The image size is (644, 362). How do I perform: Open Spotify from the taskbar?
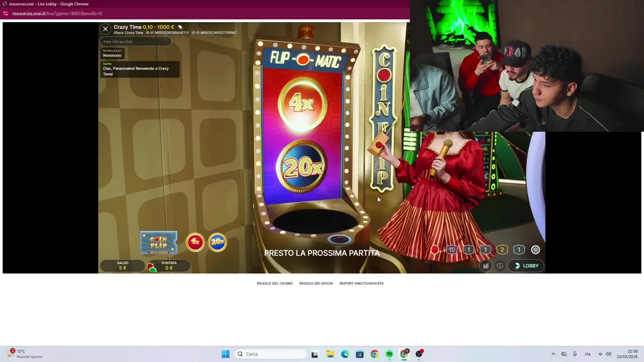pyautogui.click(x=389, y=354)
